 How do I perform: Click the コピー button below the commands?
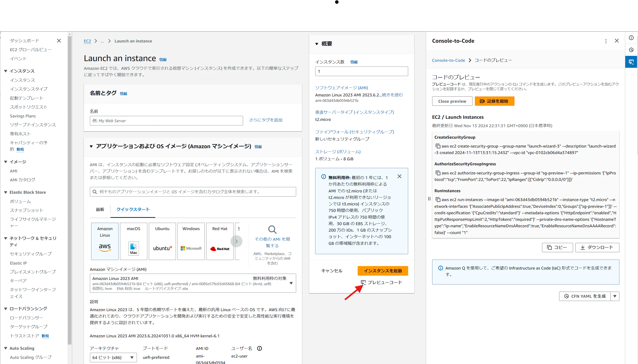[x=557, y=247]
